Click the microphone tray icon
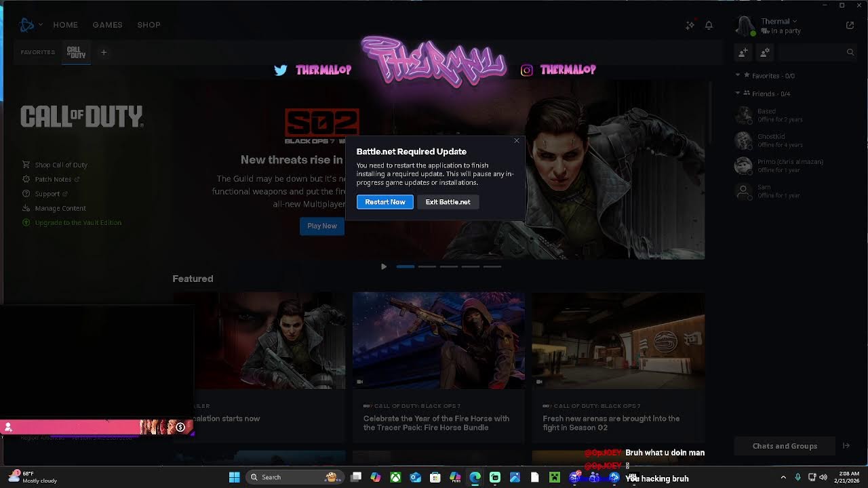The height and width of the screenshot is (488, 868). (797, 477)
